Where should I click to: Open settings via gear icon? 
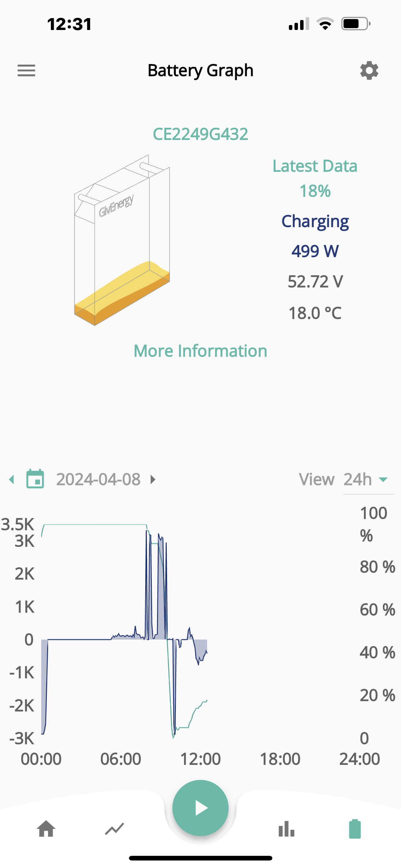(x=369, y=70)
